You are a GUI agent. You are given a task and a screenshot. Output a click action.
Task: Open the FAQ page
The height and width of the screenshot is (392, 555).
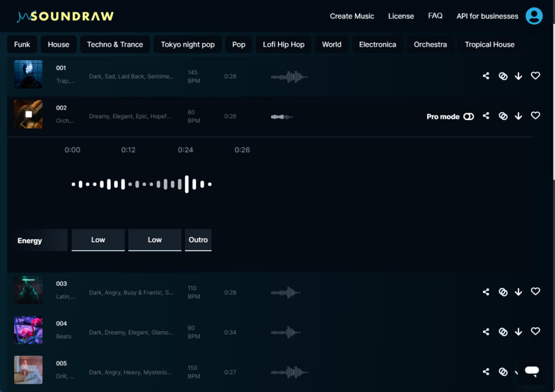[x=435, y=16]
